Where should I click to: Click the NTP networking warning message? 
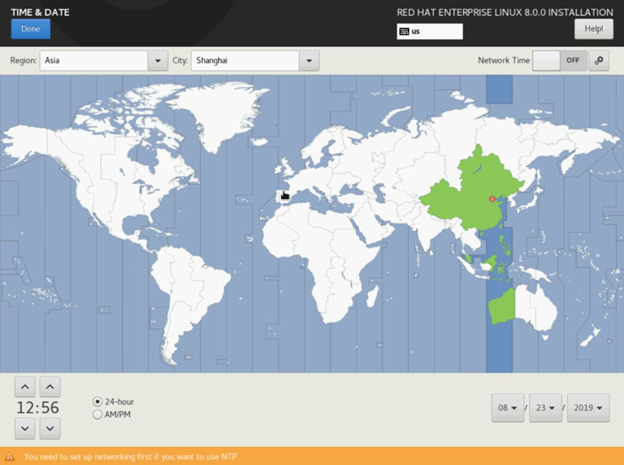(x=131, y=457)
